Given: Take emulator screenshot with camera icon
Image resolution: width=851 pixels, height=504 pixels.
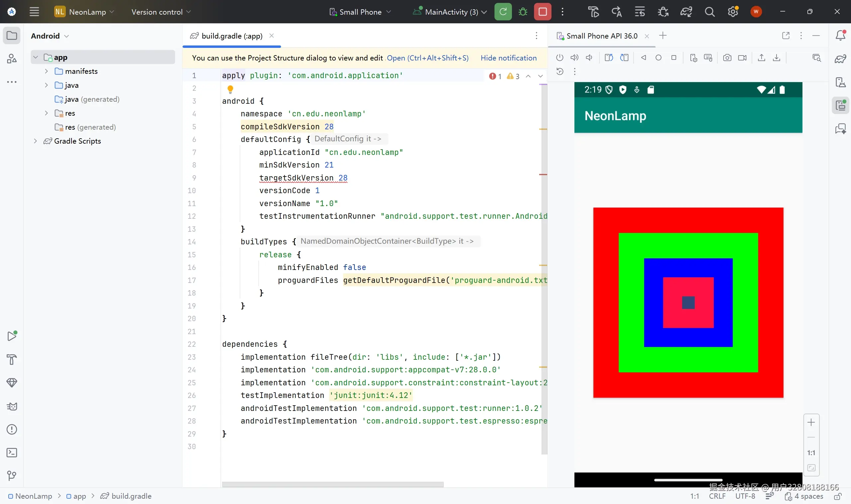Looking at the screenshot, I should click(x=727, y=58).
